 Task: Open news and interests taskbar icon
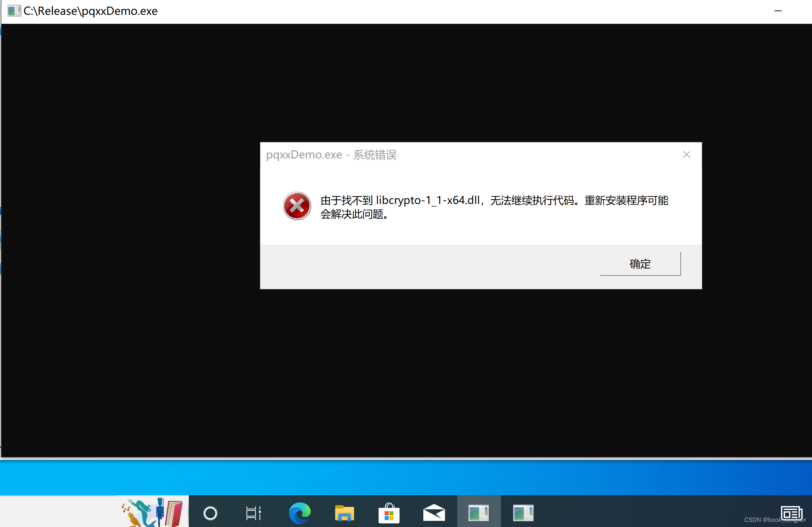(791, 513)
